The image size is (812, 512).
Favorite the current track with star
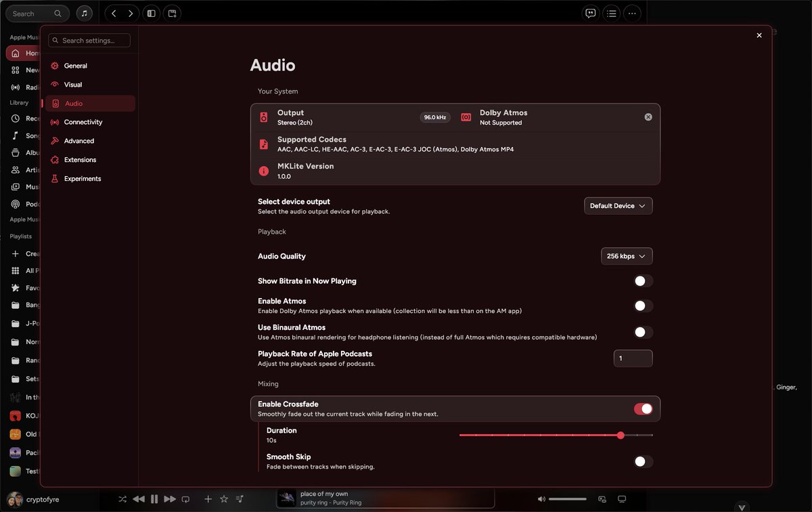pyautogui.click(x=224, y=499)
